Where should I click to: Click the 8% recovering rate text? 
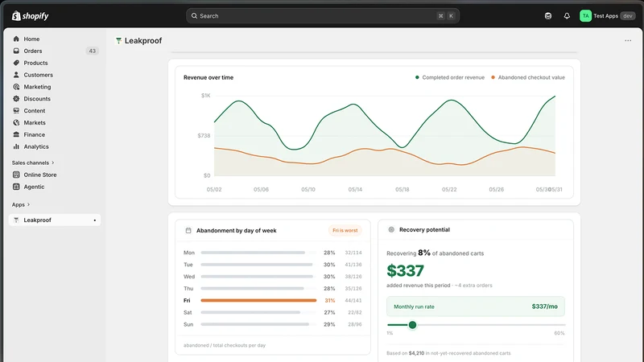tap(424, 253)
